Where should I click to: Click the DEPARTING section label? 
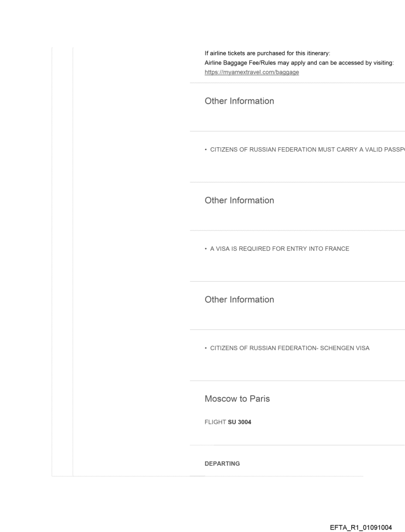[x=222, y=464]
